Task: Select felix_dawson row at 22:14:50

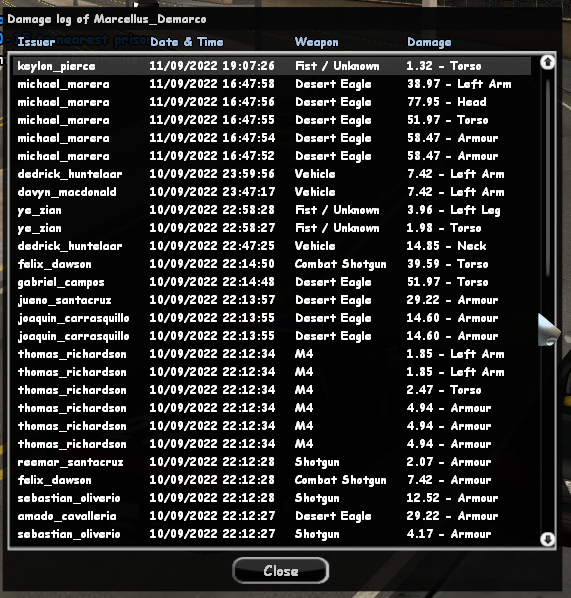Action: [272, 264]
